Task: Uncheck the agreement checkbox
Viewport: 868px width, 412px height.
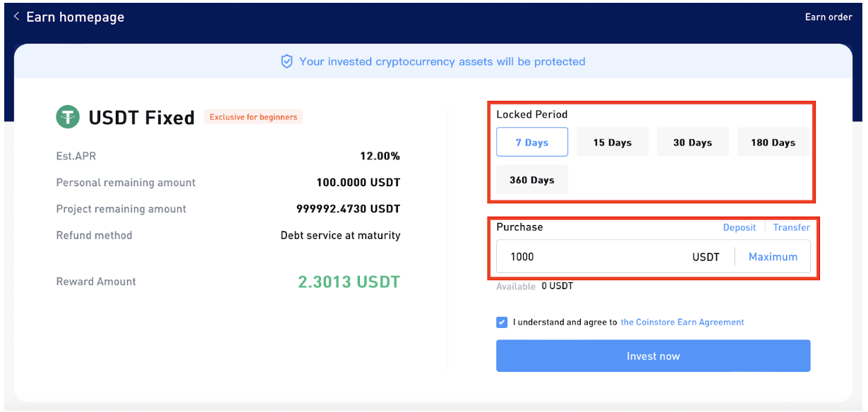Action: tap(502, 322)
